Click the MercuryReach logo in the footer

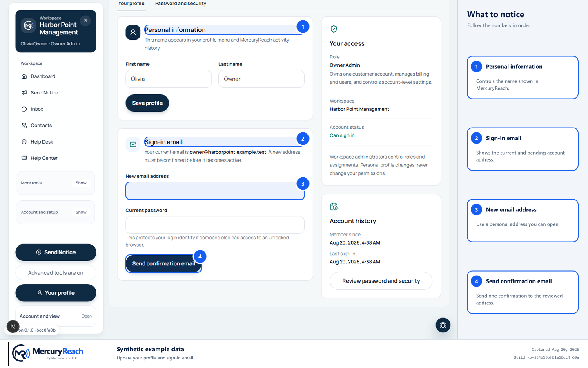coord(48,353)
